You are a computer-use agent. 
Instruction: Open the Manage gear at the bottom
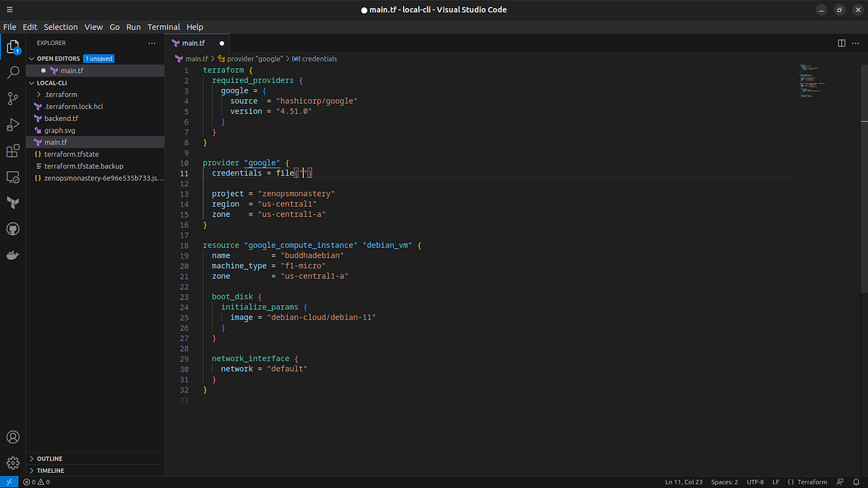pos(13,463)
